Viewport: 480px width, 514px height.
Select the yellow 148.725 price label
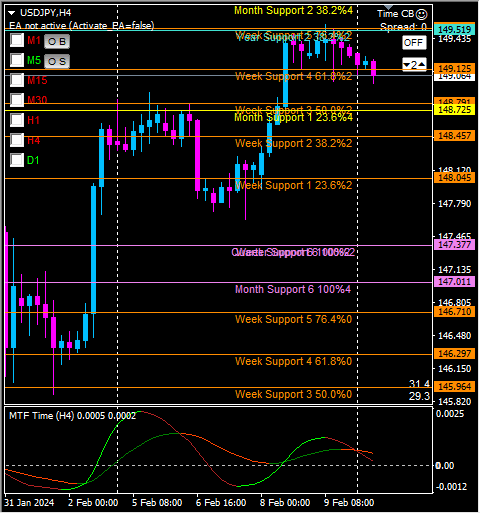pyautogui.click(x=454, y=110)
